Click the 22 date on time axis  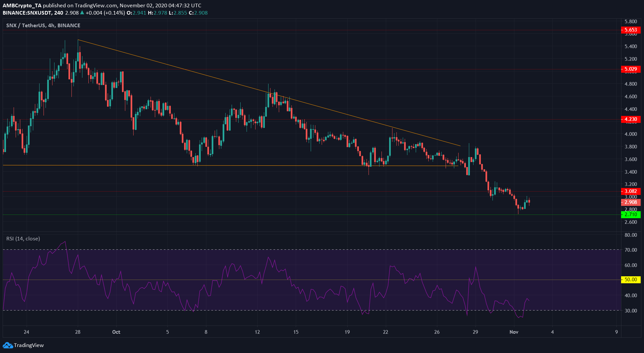(x=385, y=332)
